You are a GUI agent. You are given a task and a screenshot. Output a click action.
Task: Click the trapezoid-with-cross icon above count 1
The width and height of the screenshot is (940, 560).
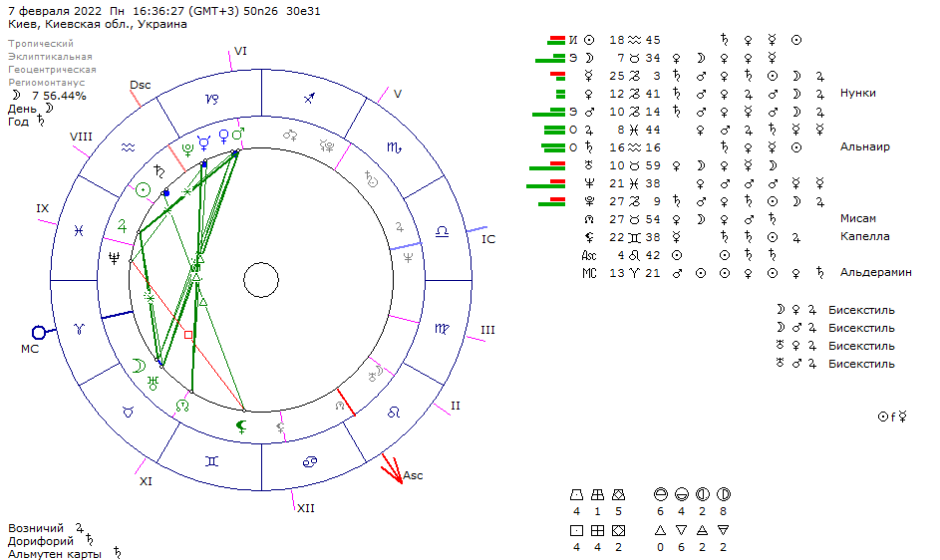click(597, 494)
